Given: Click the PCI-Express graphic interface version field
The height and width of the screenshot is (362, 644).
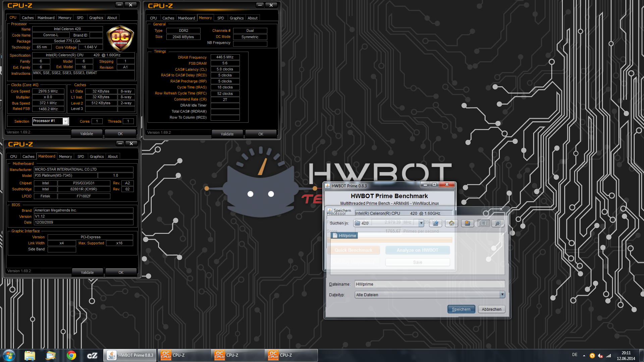Looking at the screenshot, I should point(90,237).
